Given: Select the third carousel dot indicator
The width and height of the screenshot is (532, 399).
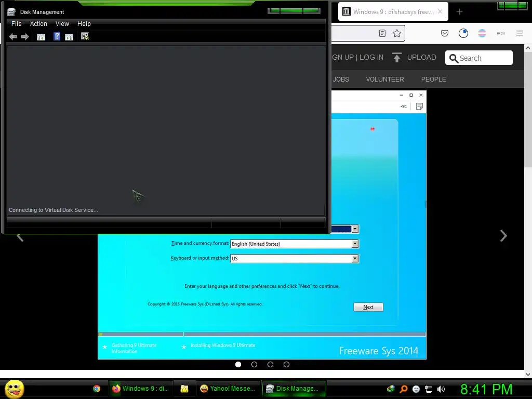Looking at the screenshot, I should point(270,364).
